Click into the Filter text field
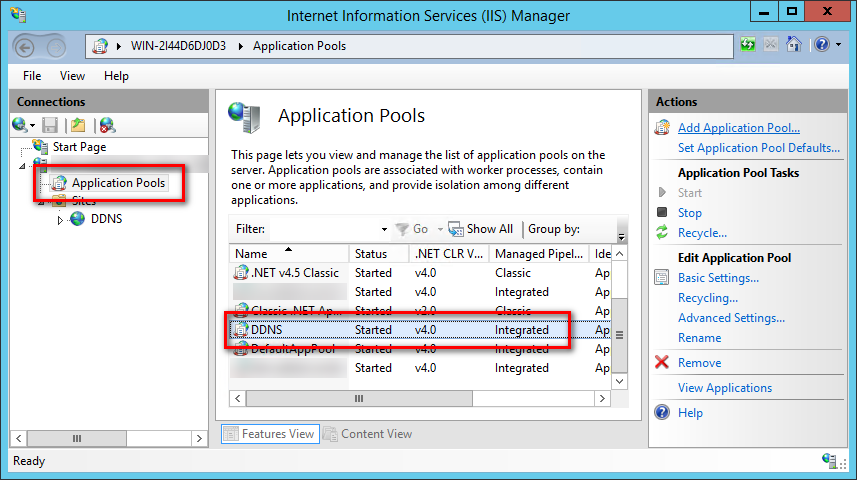This screenshot has height=480, width=857. click(324, 229)
